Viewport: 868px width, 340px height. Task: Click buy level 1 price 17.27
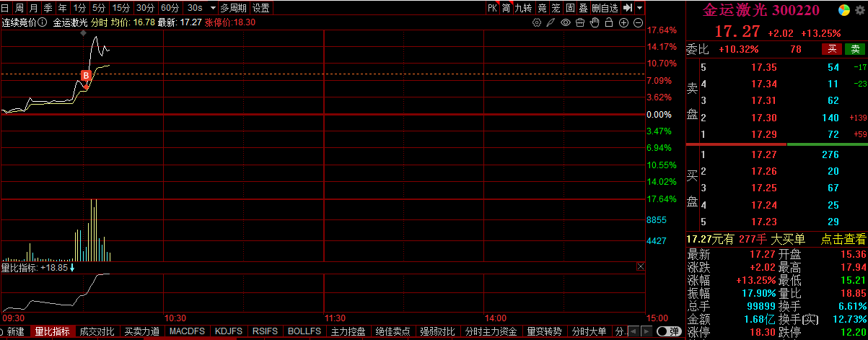763,154
